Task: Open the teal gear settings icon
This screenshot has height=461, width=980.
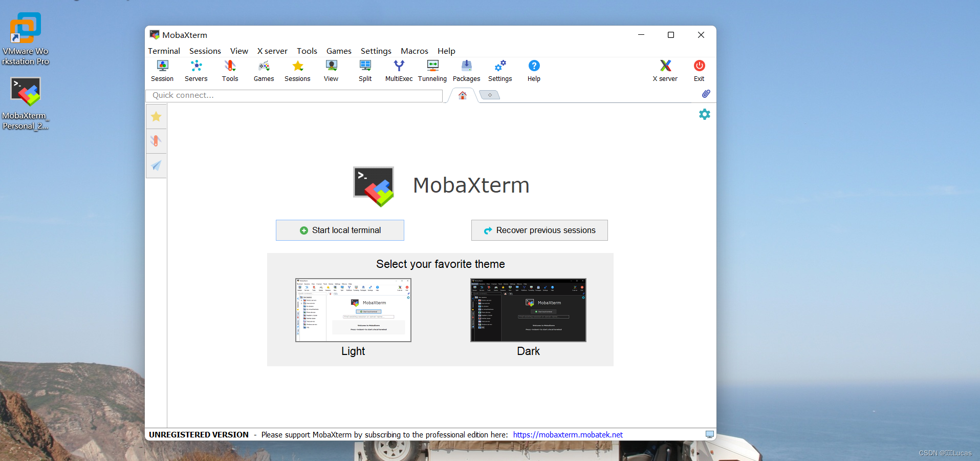Action: tap(705, 114)
